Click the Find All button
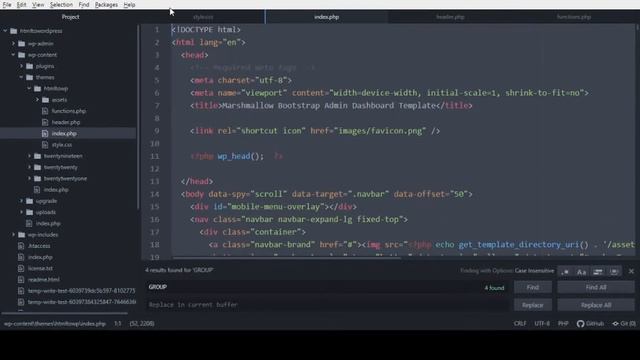 (596, 287)
